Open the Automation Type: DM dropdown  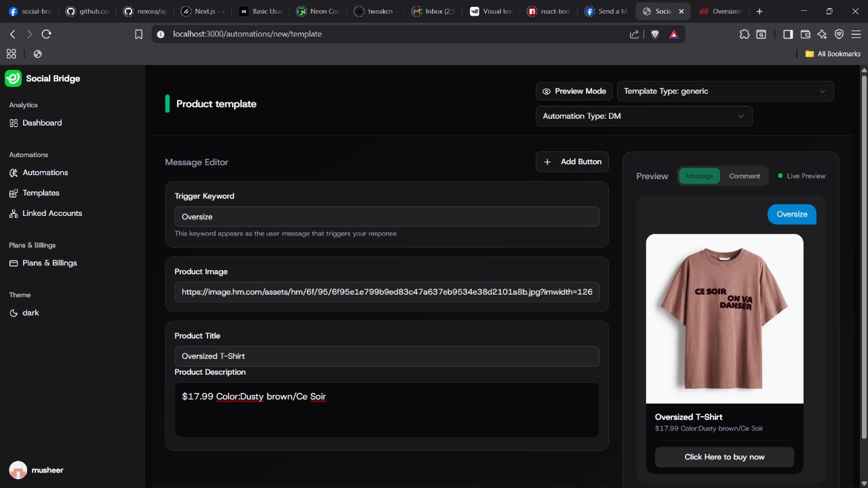click(x=643, y=116)
